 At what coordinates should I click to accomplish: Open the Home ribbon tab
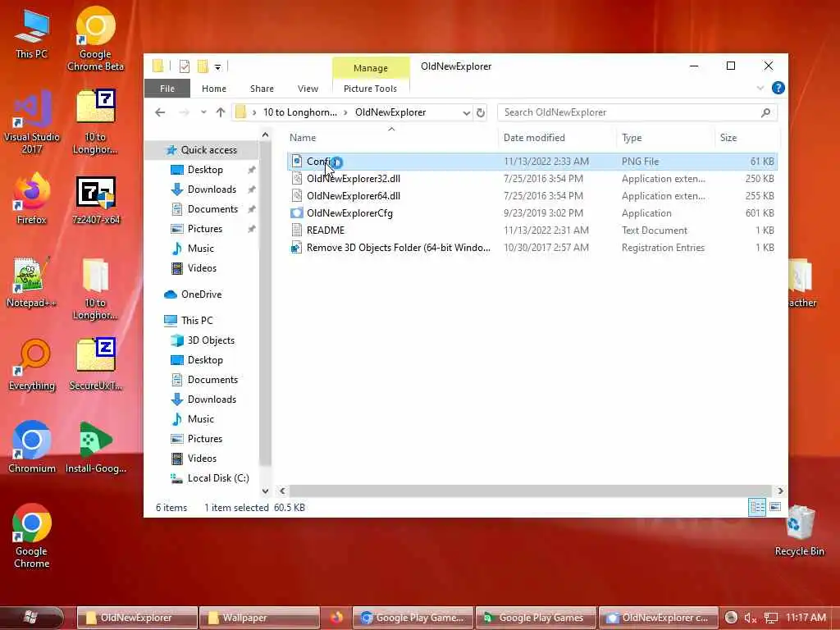(x=214, y=89)
